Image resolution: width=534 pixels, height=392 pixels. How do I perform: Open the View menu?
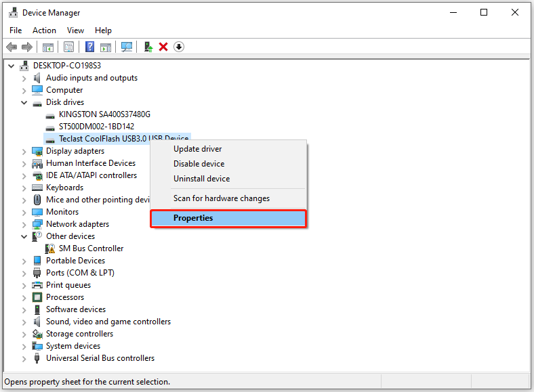tap(75, 30)
